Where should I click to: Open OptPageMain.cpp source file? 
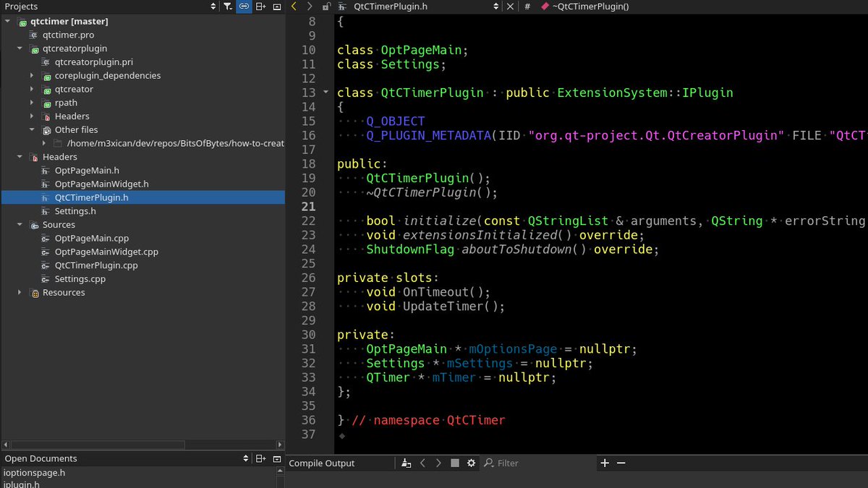[x=92, y=239]
